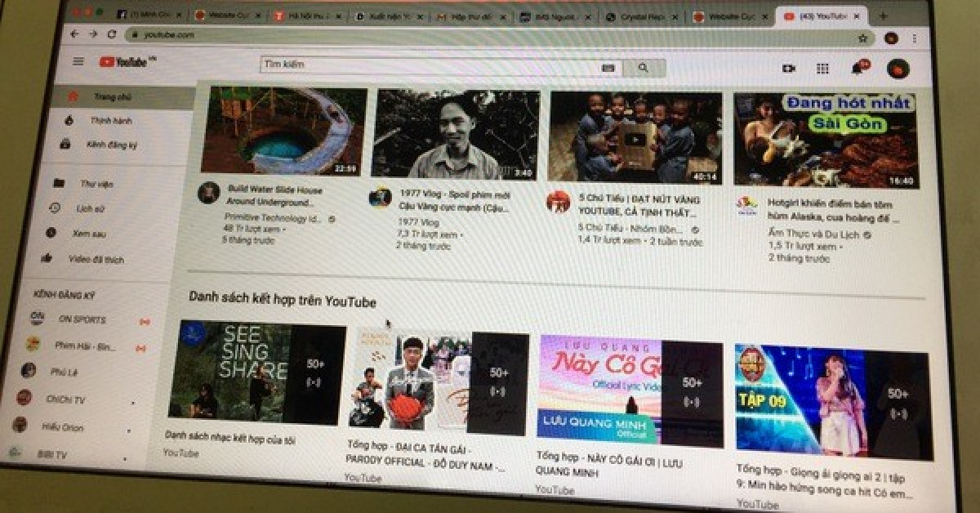This screenshot has width=980, height=513.
Task: Click the Hiếu Orion channel avatar
Action: (20, 425)
